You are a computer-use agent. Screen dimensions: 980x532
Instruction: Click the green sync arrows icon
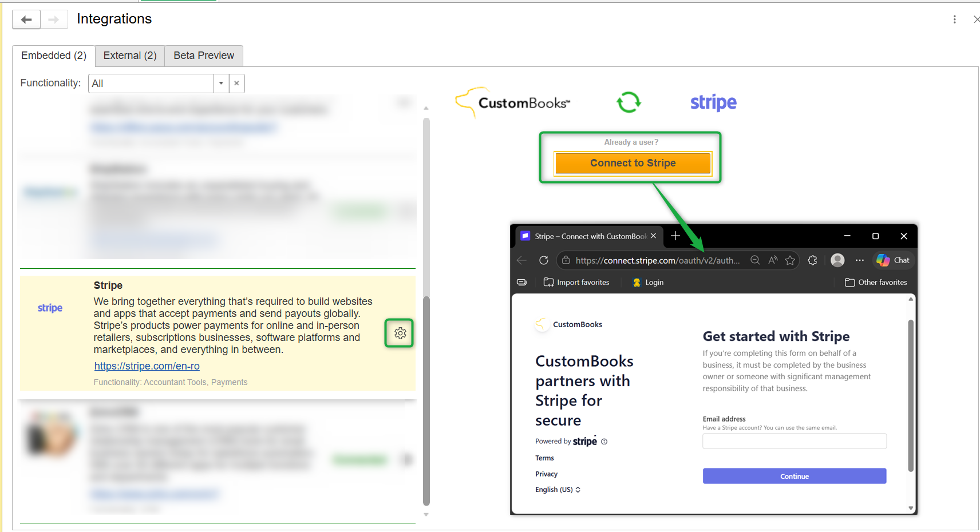629,102
